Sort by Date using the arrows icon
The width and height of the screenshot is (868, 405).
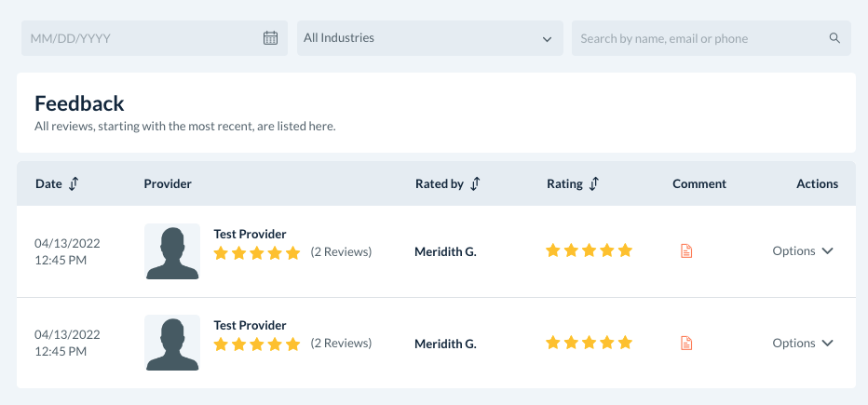(74, 183)
